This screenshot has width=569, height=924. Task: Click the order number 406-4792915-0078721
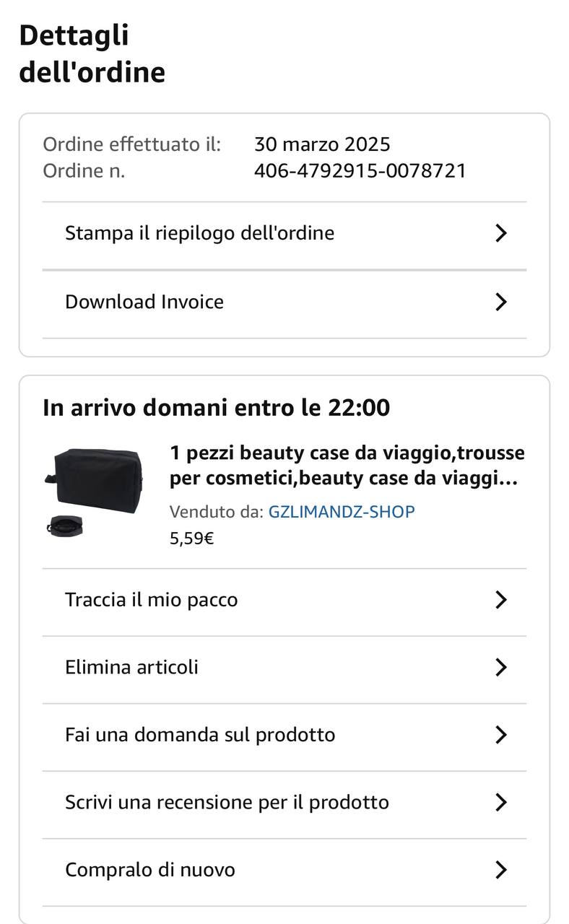360,171
